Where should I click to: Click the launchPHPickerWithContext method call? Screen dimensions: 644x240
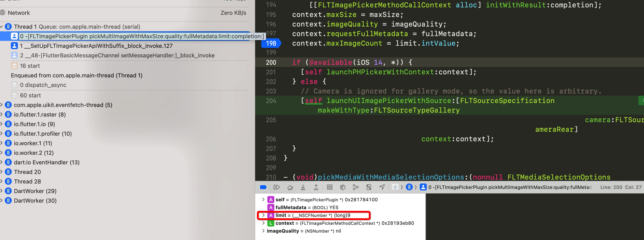click(x=380, y=72)
